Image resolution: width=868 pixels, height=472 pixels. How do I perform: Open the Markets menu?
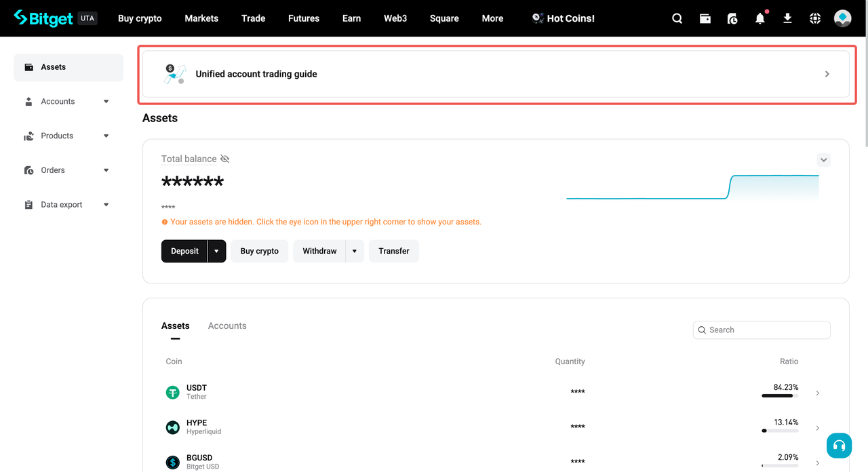point(201,18)
